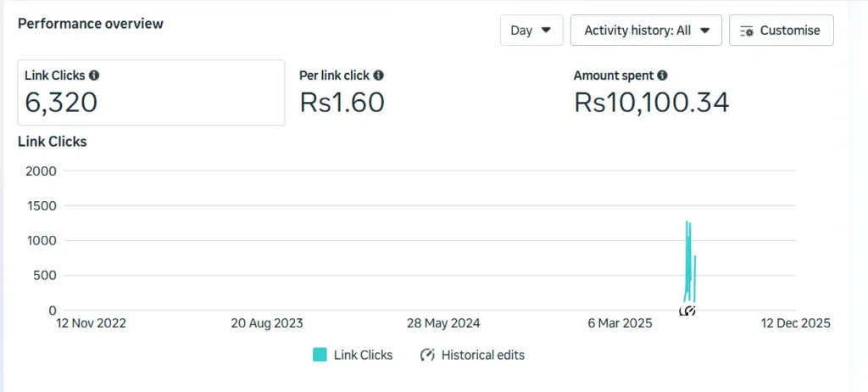
Task: Click info icon next to Per link click
Action: pyautogui.click(x=379, y=76)
